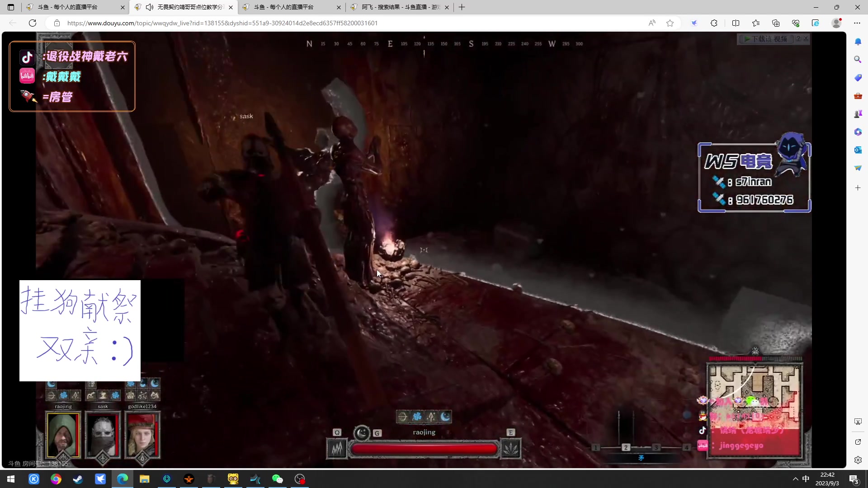Add a new app to sidebar
Screen dimensions: 868x488
click(858, 188)
